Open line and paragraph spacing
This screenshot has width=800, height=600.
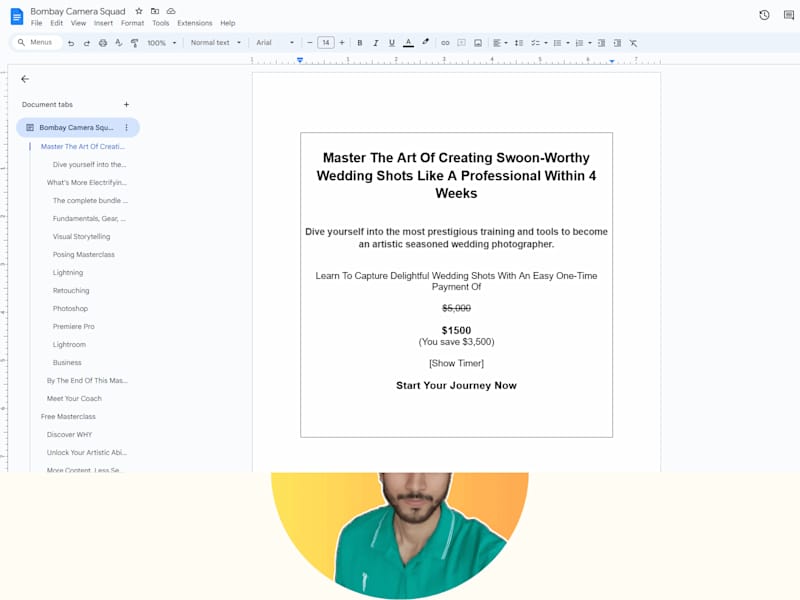[x=519, y=43]
